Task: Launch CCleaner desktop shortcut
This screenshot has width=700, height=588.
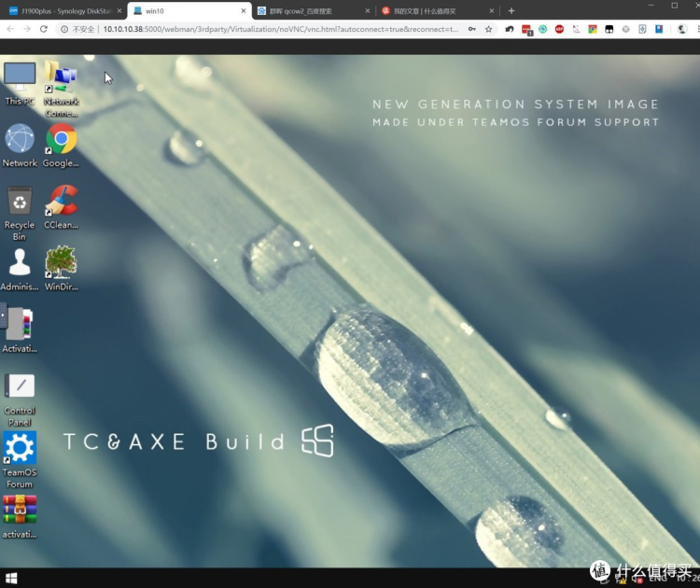Action: pyautogui.click(x=62, y=207)
